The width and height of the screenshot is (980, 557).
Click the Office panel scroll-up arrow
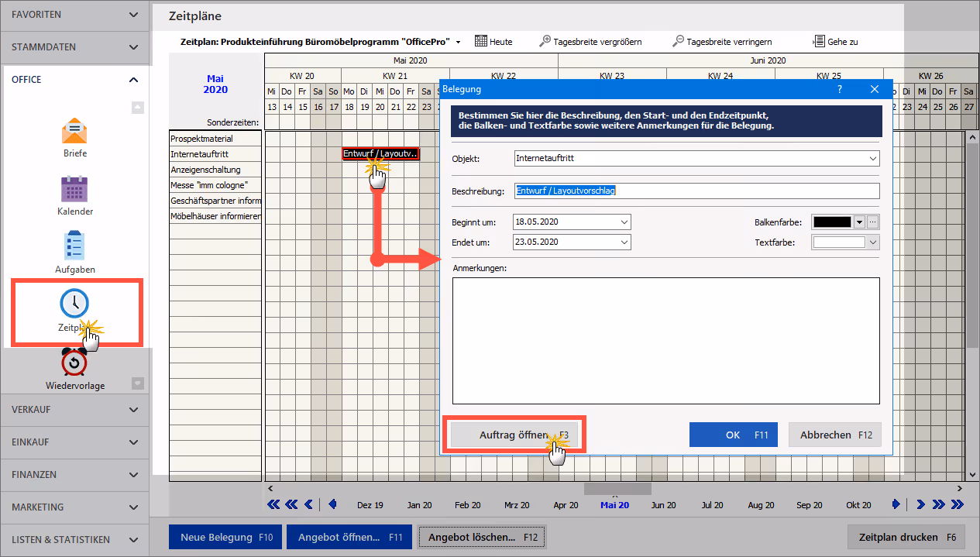pyautogui.click(x=137, y=108)
